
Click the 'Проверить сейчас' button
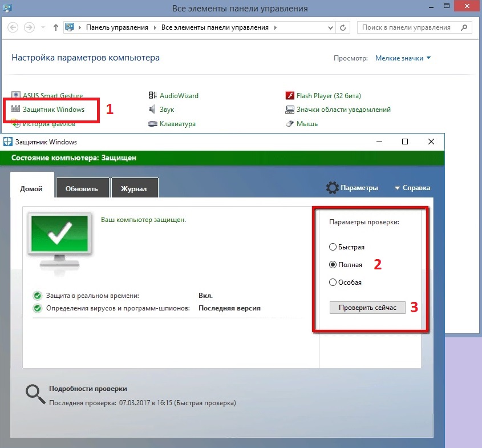click(x=367, y=308)
